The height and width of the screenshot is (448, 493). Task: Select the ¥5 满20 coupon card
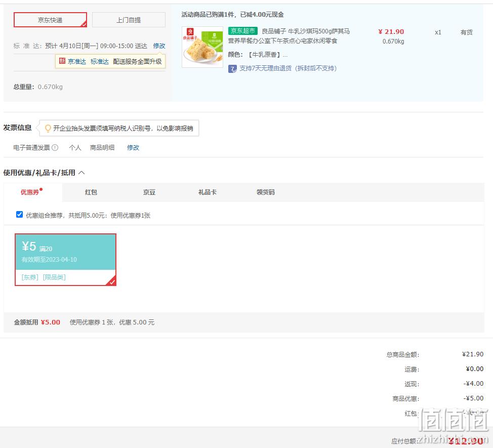(66, 260)
